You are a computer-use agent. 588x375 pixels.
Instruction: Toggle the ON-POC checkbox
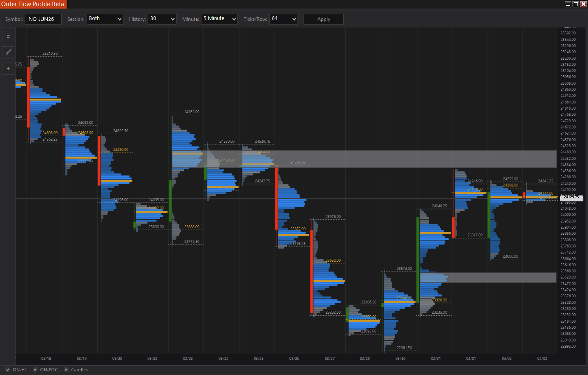click(35, 370)
